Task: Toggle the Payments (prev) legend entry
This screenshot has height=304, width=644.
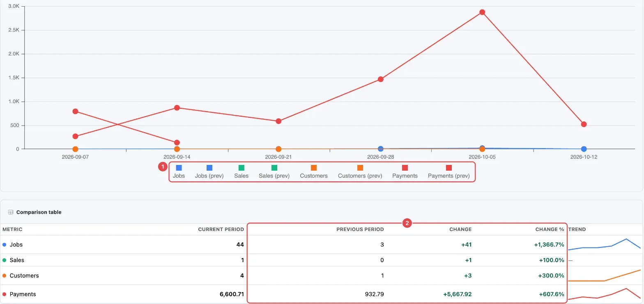Action: pos(448,172)
